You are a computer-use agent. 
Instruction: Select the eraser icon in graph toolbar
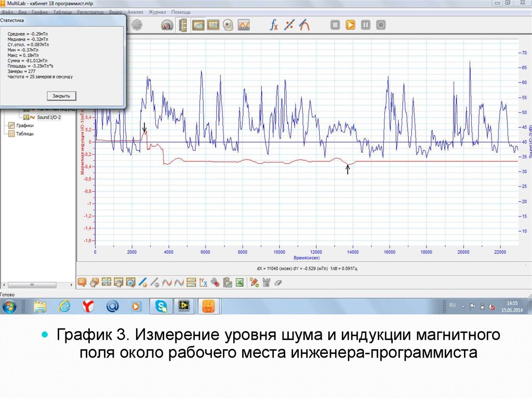(x=277, y=282)
